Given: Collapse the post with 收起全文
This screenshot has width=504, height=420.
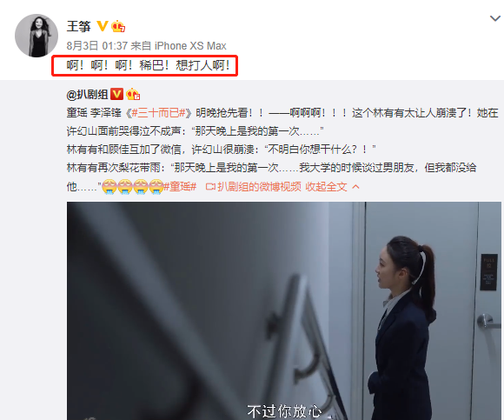Looking at the screenshot, I should 326,187.
